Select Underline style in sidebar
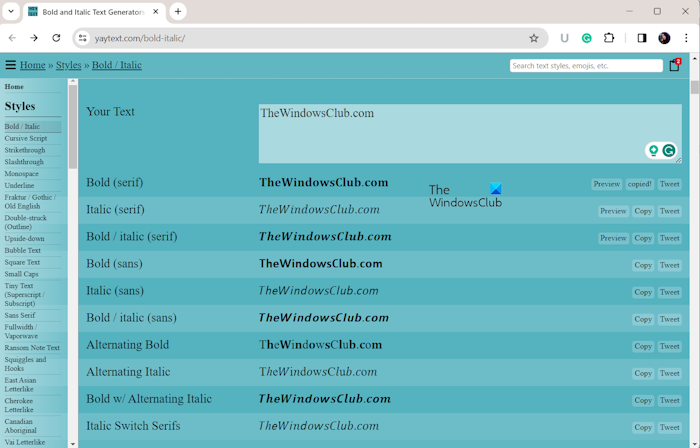 [19, 185]
